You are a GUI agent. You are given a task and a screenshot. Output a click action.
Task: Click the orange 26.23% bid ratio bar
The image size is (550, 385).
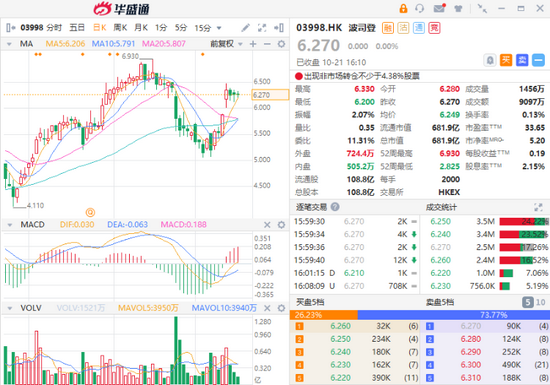coord(324,315)
